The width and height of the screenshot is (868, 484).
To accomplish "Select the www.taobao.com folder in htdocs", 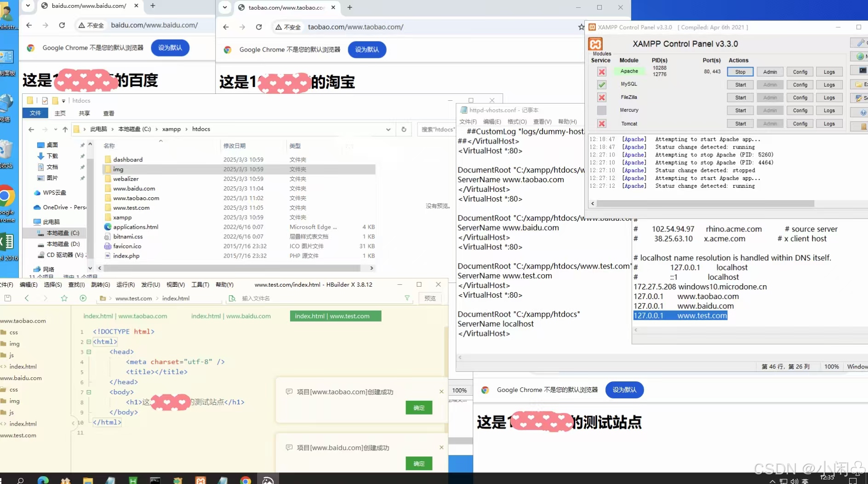I will (x=136, y=198).
